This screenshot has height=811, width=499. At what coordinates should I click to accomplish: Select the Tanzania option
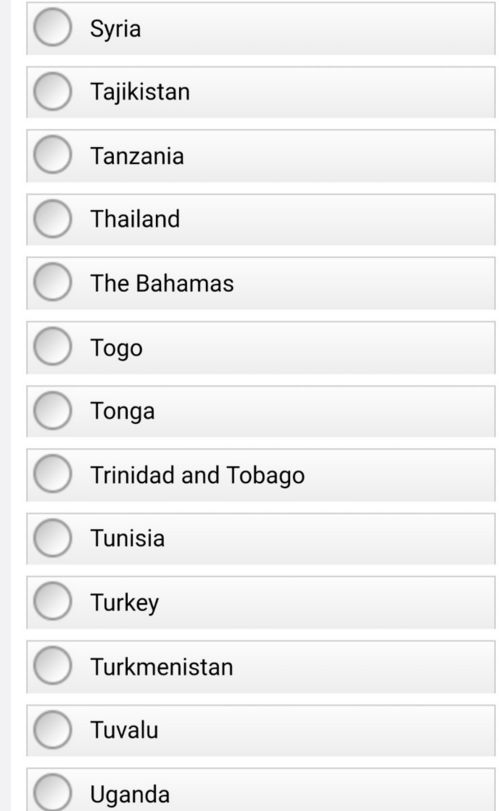(x=52, y=155)
